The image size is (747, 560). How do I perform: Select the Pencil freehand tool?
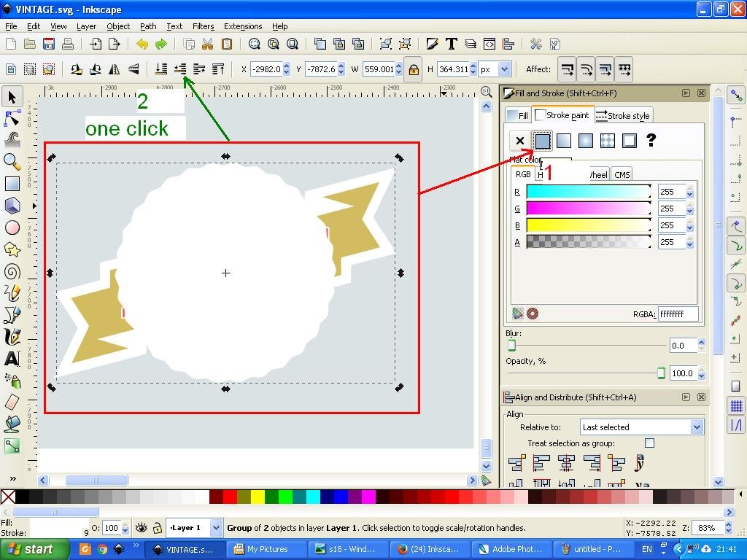12,293
